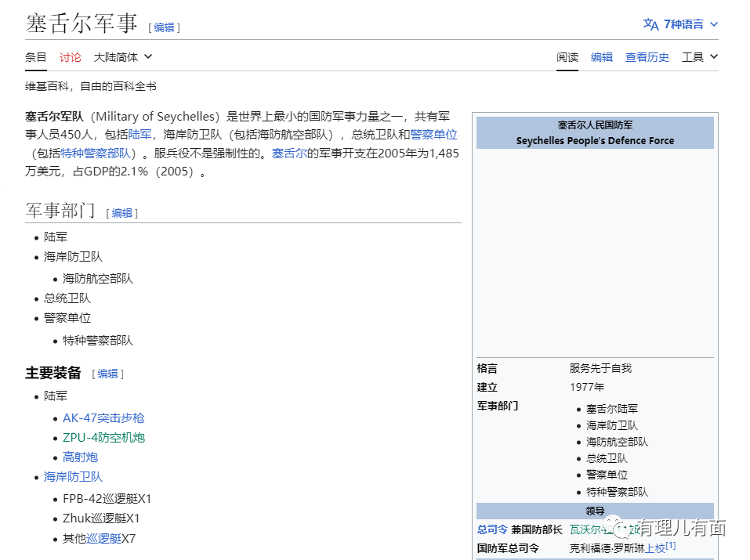
Task: Open the AK-47突击步枪 article link
Action: (x=103, y=417)
